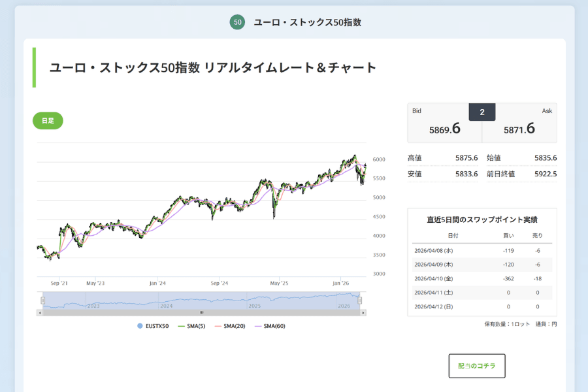Click the ユーロ・ストックス50指数 header at page top
The image size is (588, 392).
pyautogui.click(x=309, y=22)
